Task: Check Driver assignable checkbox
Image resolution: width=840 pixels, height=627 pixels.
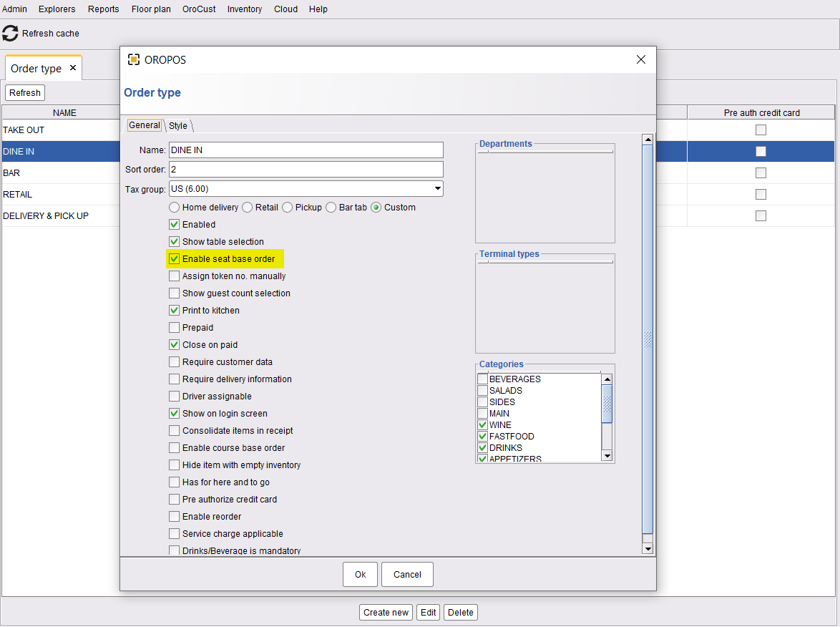Action: [x=174, y=396]
